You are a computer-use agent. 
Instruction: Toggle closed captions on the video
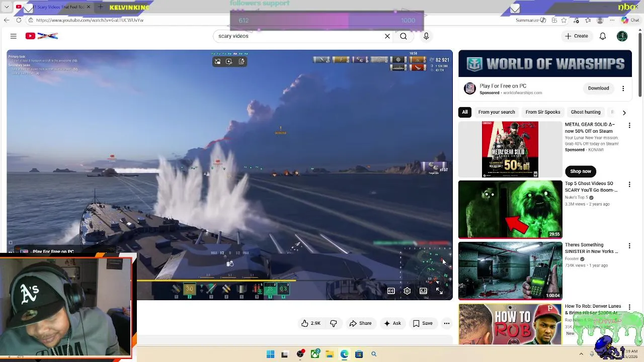(391, 291)
